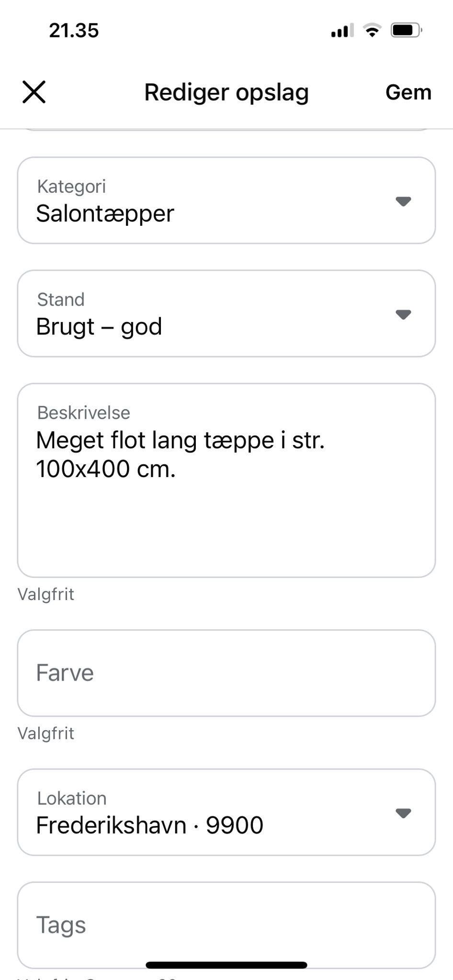Tap the cellular signal bars icon

[x=342, y=30]
